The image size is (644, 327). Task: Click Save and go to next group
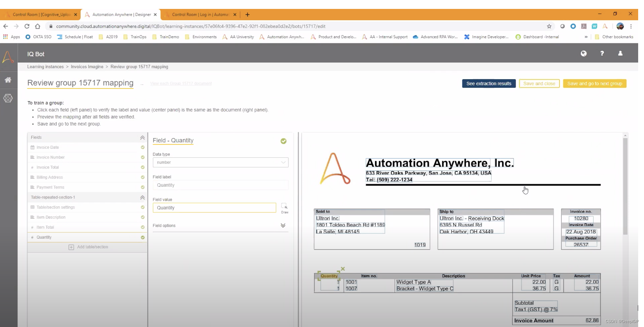(x=595, y=84)
